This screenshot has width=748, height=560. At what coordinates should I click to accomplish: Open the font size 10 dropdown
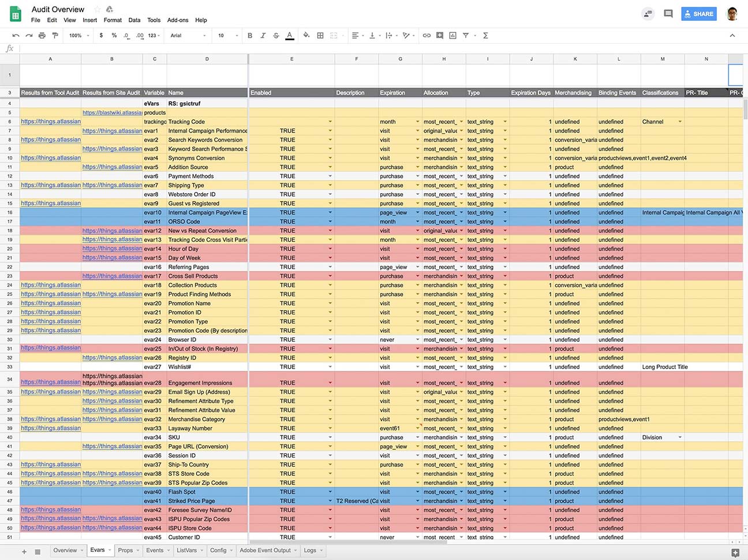(228, 36)
